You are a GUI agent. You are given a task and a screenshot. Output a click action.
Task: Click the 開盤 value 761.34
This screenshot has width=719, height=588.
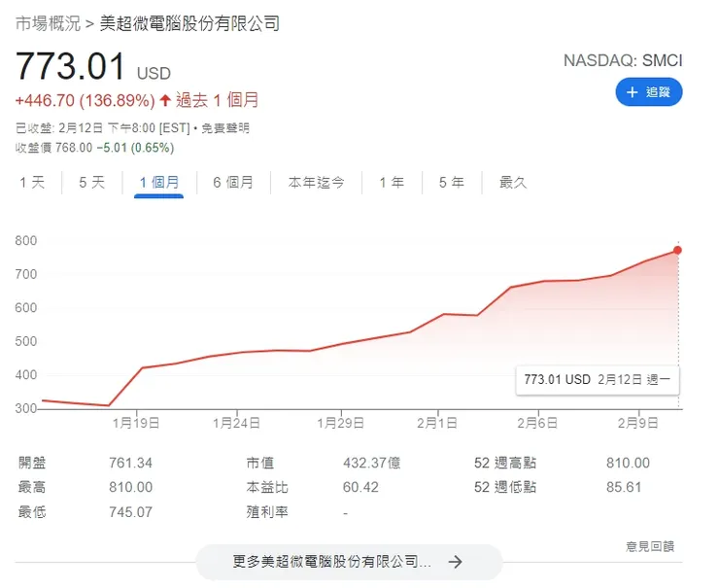coord(131,463)
